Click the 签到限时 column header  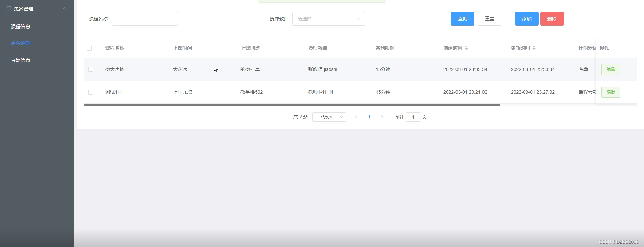[x=385, y=48]
